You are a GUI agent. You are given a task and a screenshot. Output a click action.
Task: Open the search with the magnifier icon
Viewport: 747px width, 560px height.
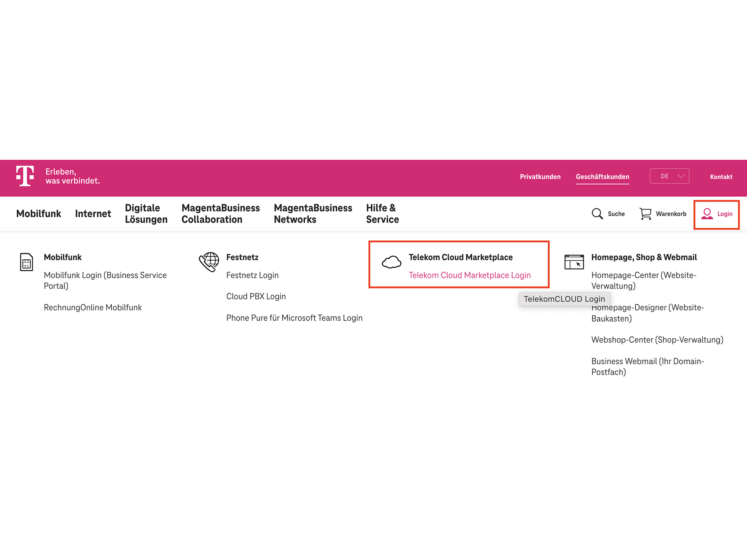click(597, 213)
